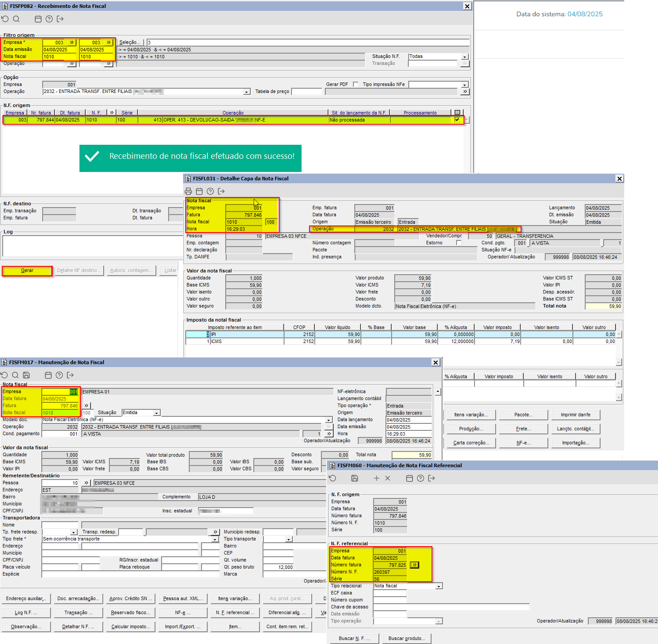This screenshot has width=658, height=644.
Task: Click the Itens variação... button in FISFL031
Action: [471, 415]
